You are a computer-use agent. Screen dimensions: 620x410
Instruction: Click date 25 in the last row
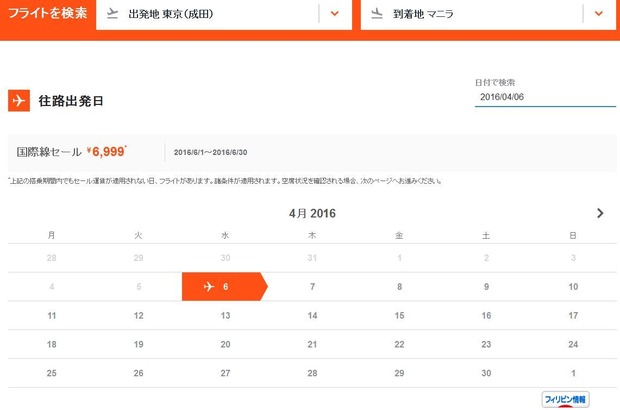pyautogui.click(x=51, y=373)
